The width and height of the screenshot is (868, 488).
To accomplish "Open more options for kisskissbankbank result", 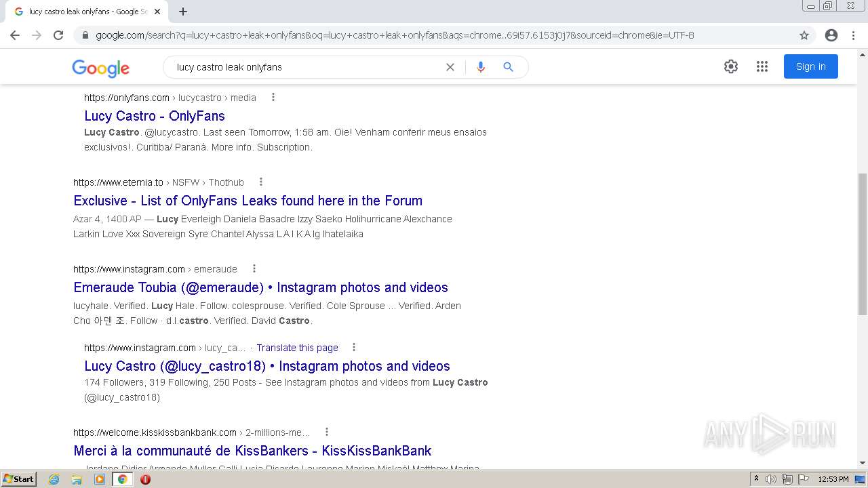I will tap(327, 432).
